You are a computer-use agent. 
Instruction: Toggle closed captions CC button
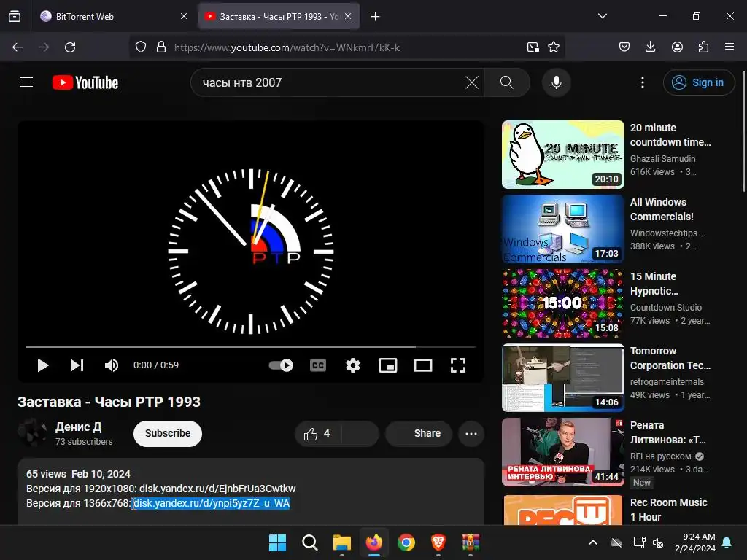click(x=318, y=365)
